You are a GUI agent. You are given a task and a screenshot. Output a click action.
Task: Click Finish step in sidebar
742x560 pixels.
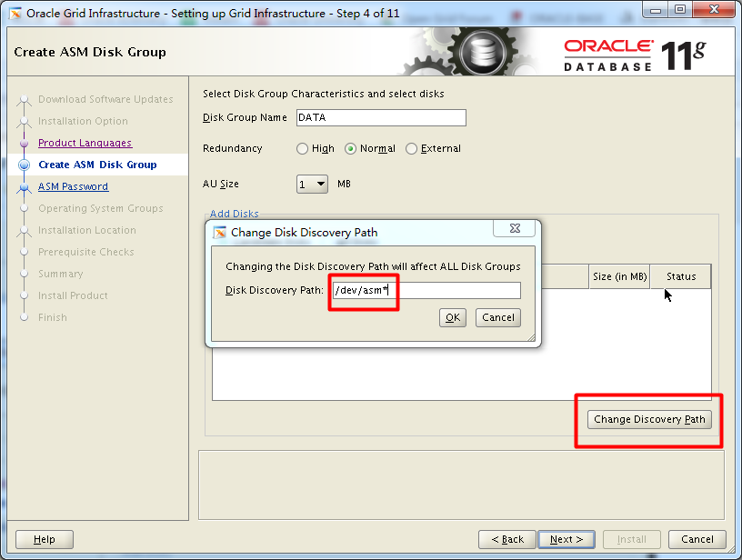(x=53, y=317)
